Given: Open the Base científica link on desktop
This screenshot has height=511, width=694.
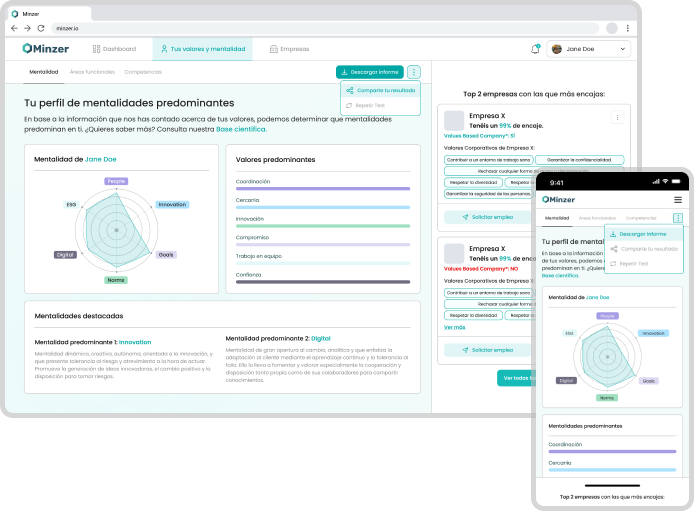Looking at the screenshot, I should pos(241,129).
